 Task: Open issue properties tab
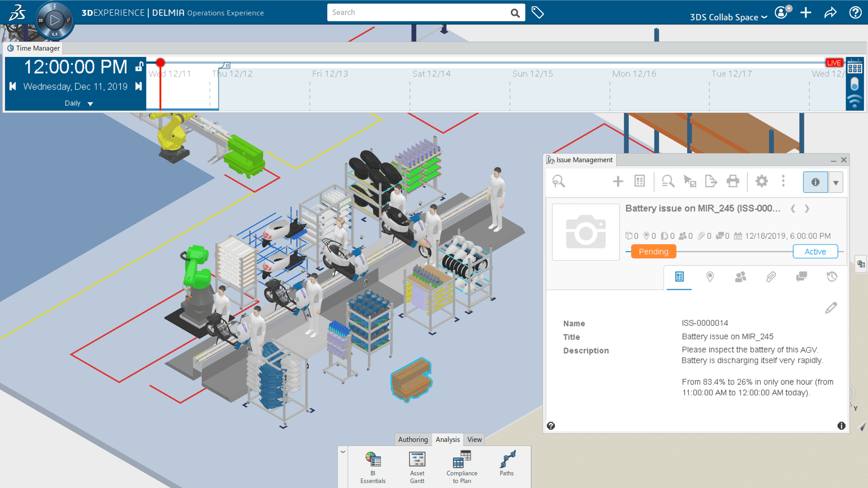coord(679,277)
